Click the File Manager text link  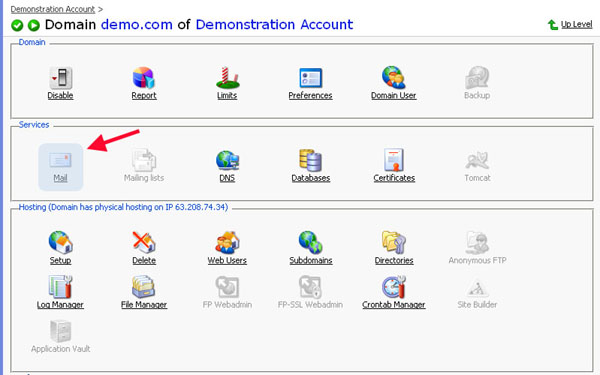point(144,305)
